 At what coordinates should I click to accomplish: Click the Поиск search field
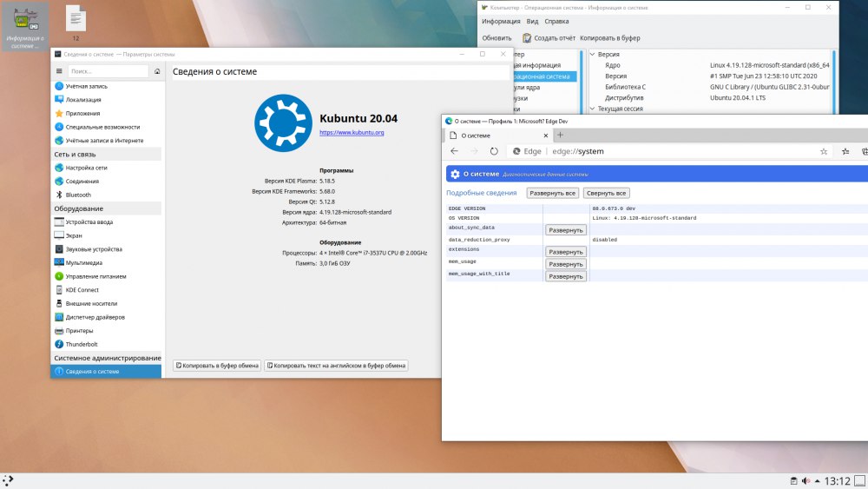[x=108, y=71]
